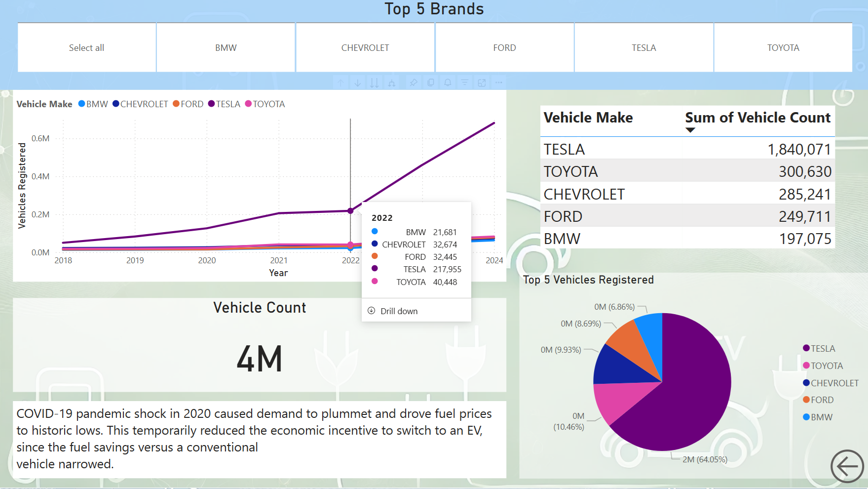The image size is (868, 489).
Task: Click FORD line chart legend marker
Action: coord(176,104)
